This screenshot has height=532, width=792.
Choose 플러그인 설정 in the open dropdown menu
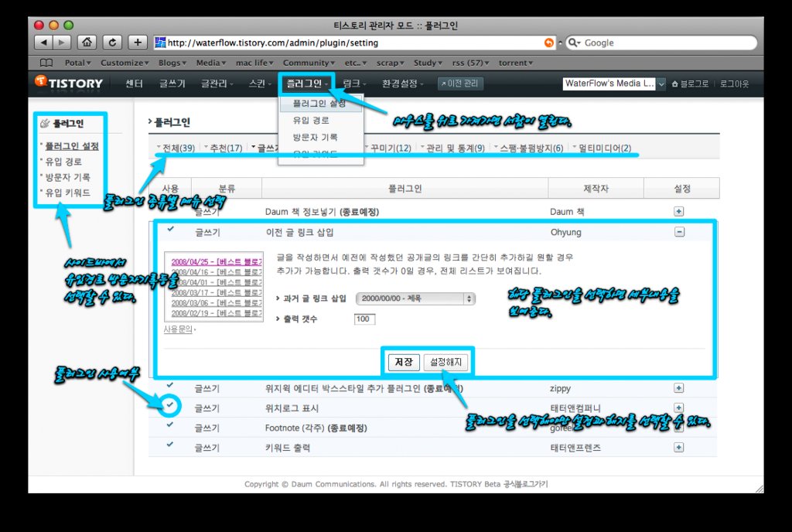[x=319, y=104]
